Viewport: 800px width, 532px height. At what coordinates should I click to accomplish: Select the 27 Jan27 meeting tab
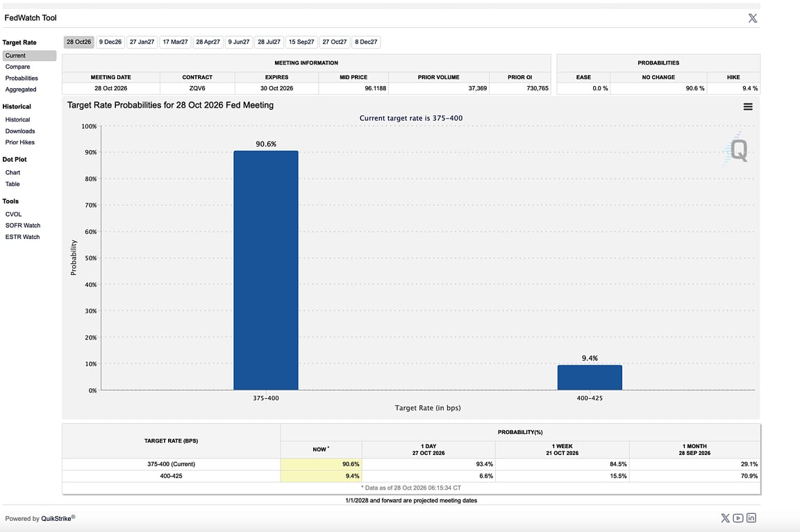tap(142, 42)
